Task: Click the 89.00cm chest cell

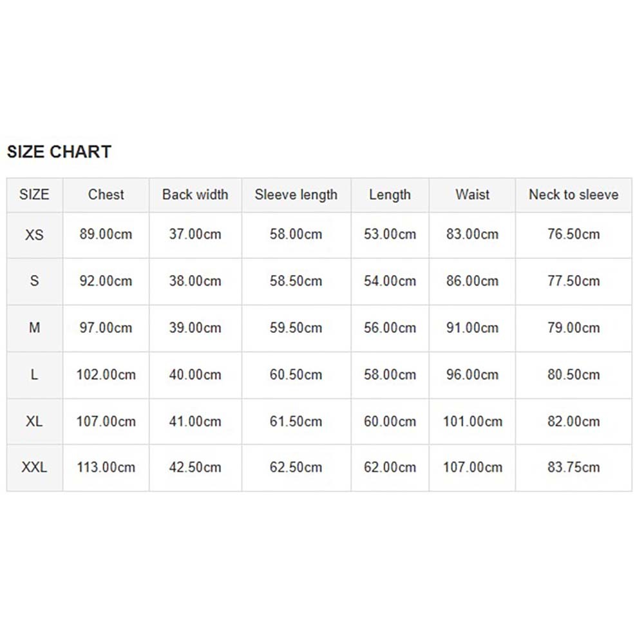Action: (x=106, y=234)
